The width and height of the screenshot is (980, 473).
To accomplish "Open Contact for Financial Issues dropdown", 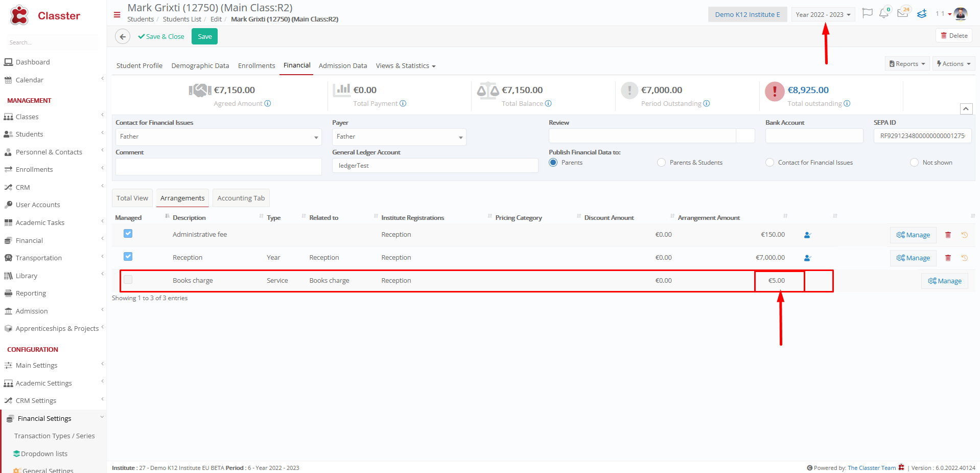I will 218,137.
